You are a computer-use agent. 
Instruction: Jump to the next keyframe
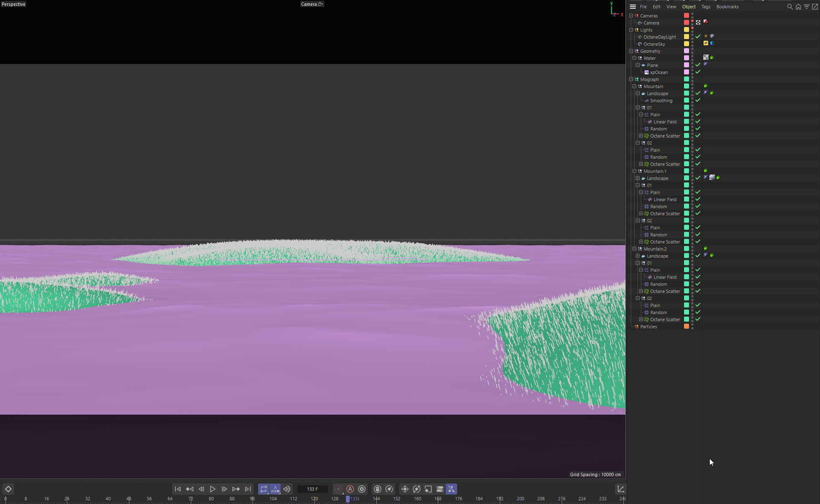click(x=236, y=489)
